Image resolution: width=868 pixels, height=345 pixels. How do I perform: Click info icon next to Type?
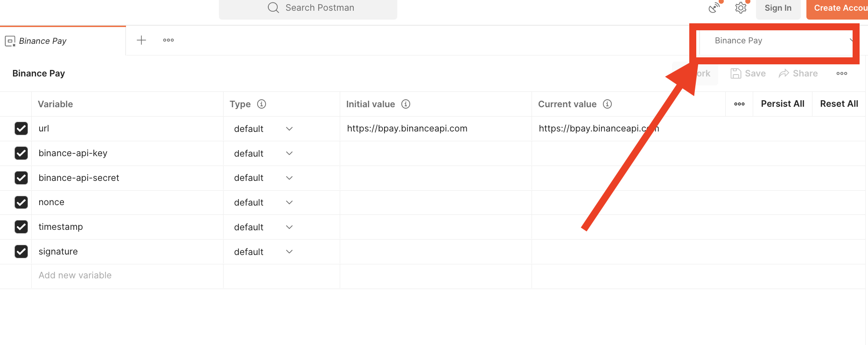pyautogui.click(x=262, y=104)
